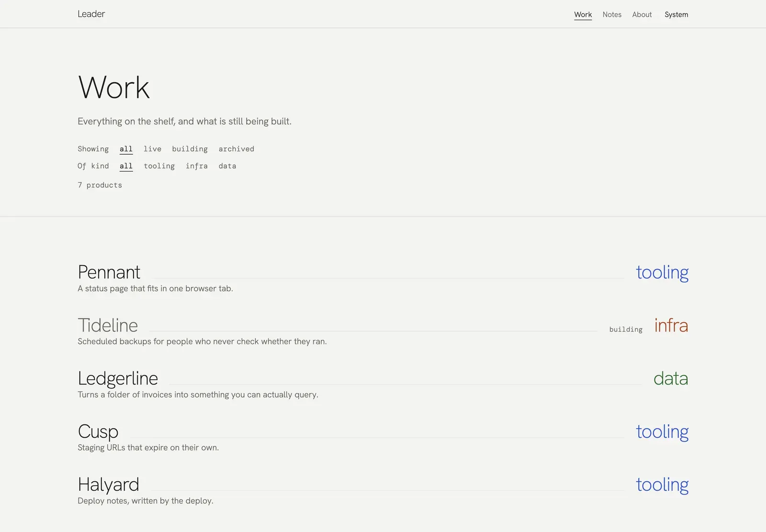Filter Of kind by infra
This screenshot has height=532, width=766.
(197, 166)
